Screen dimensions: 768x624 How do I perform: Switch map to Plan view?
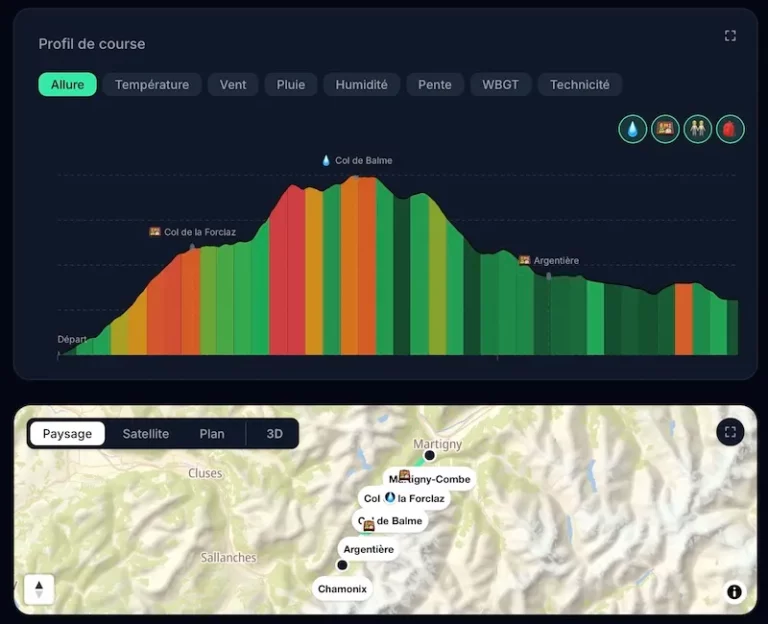coord(212,433)
